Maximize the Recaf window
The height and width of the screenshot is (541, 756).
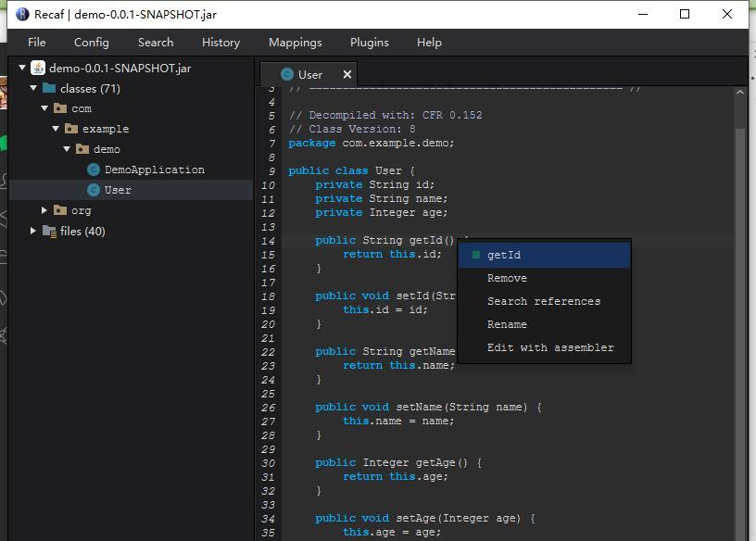684,14
